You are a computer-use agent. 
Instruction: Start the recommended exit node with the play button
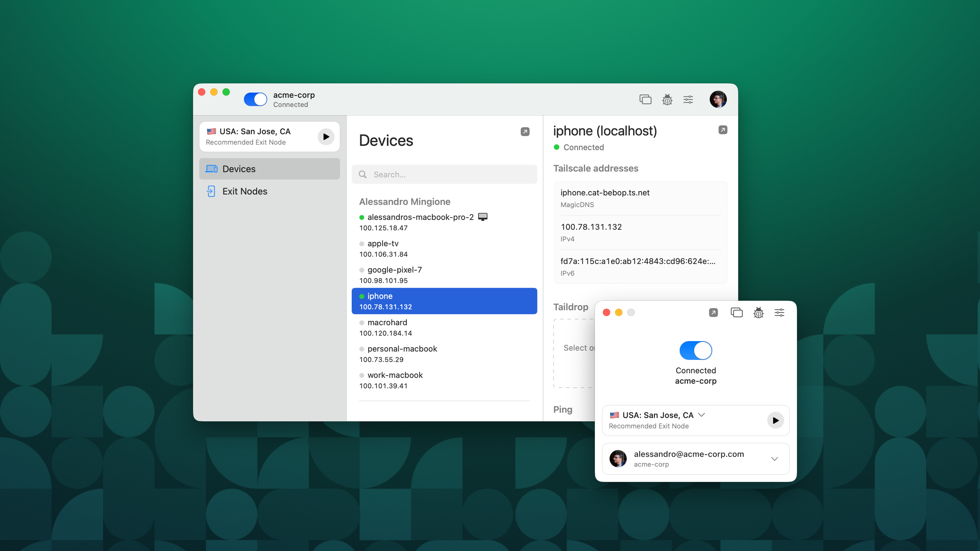tap(326, 136)
